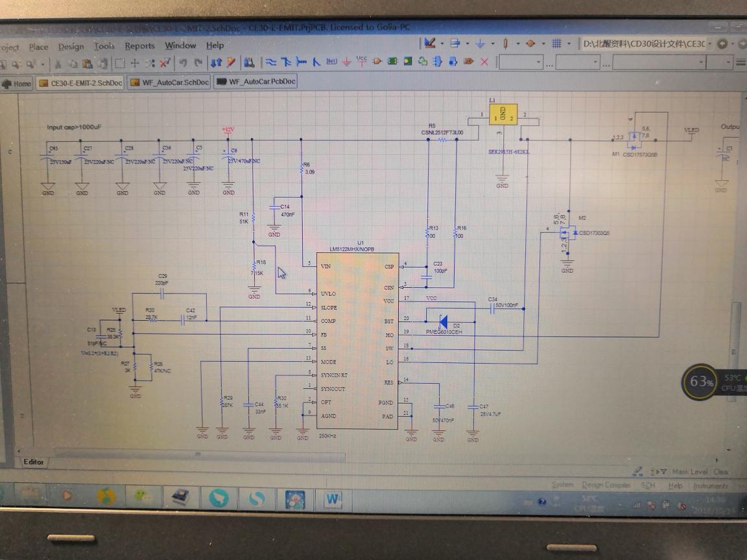The width and height of the screenshot is (747, 560).
Task: Switch to WF_AutoCar.SchDoc tab
Action: 170,82
